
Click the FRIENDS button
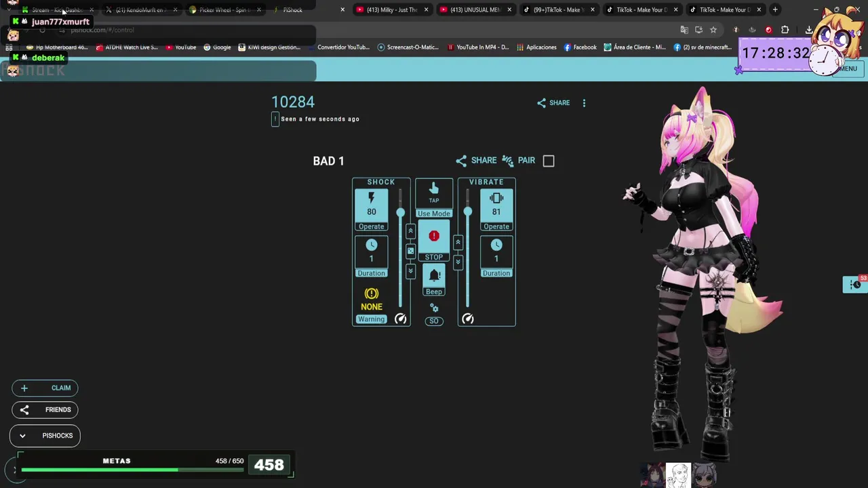click(x=45, y=409)
